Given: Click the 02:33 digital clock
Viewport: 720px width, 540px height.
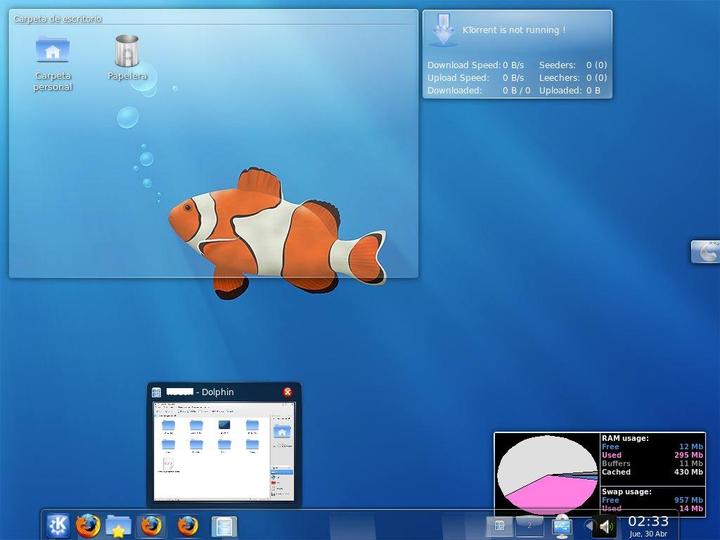Looking at the screenshot, I should pyautogui.click(x=648, y=521).
